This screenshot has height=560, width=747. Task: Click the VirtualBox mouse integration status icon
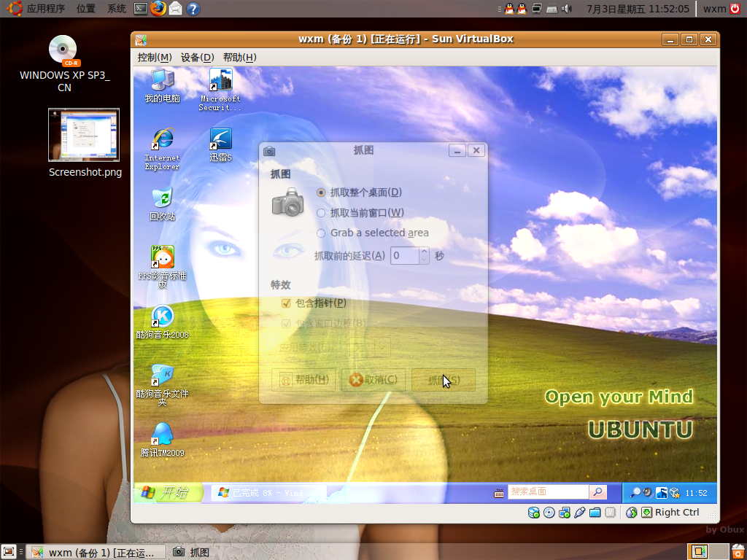(631, 513)
